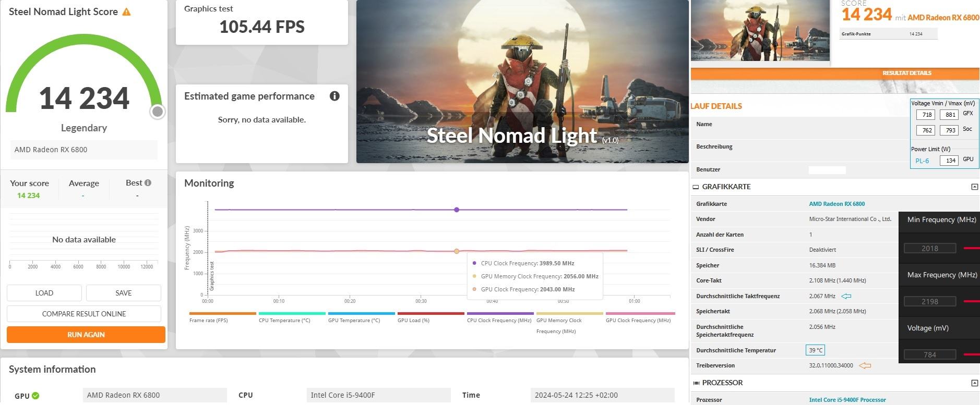Click the Voltage (mV) field showing 784
The height and width of the screenshot is (405, 980).
[x=930, y=354]
